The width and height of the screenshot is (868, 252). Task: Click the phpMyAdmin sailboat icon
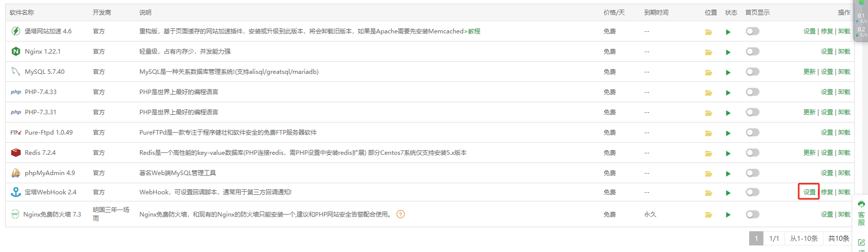16,173
